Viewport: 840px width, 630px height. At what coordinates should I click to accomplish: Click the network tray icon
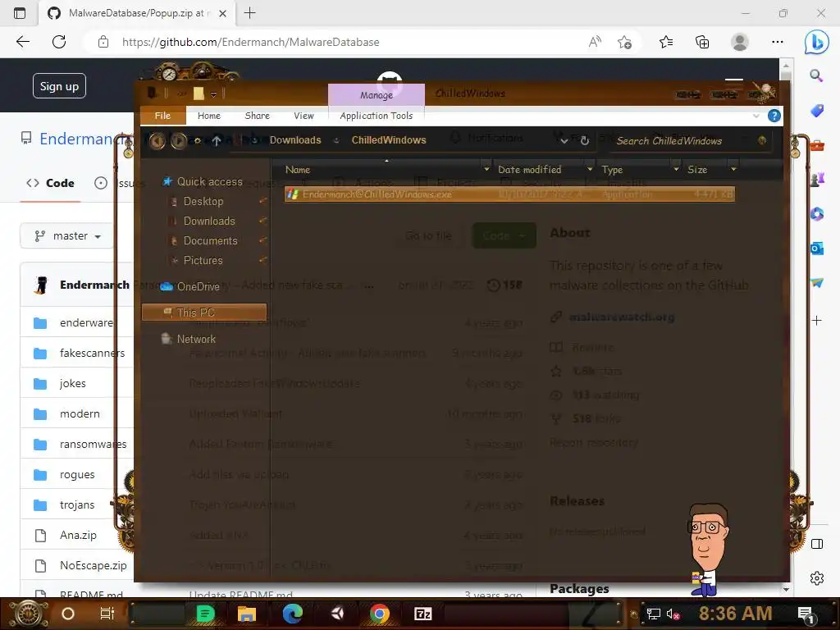pyautogui.click(x=654, y=614)
